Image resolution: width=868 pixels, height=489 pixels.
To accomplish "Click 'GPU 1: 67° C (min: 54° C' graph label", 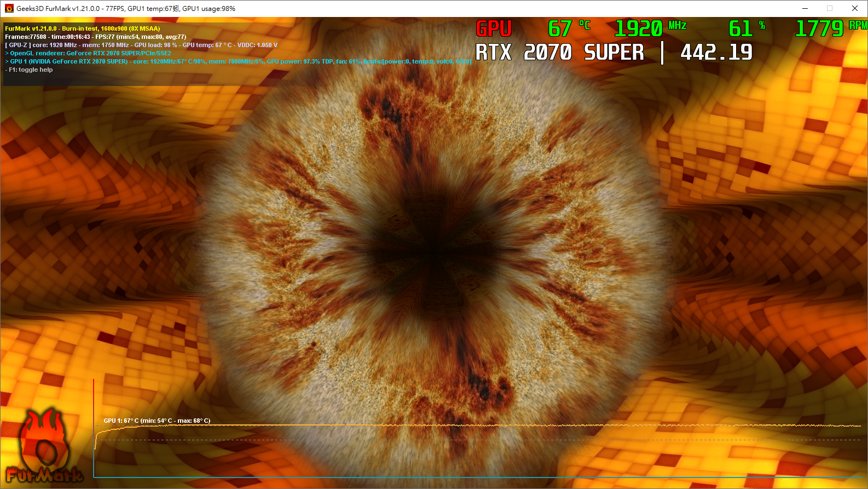I will [157, 421].
